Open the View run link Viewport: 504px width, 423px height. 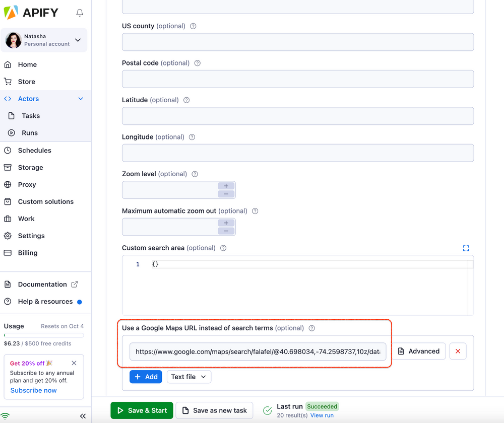coord(322,415)
